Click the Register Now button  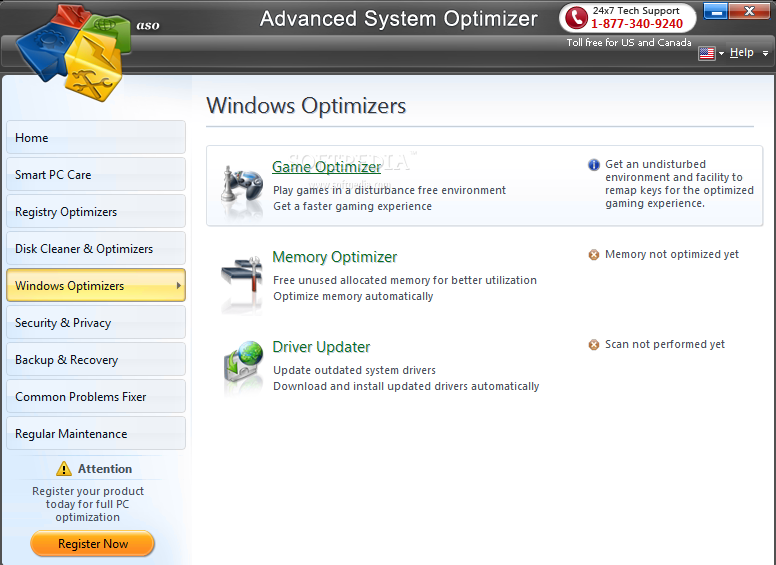tap(93, 544)
